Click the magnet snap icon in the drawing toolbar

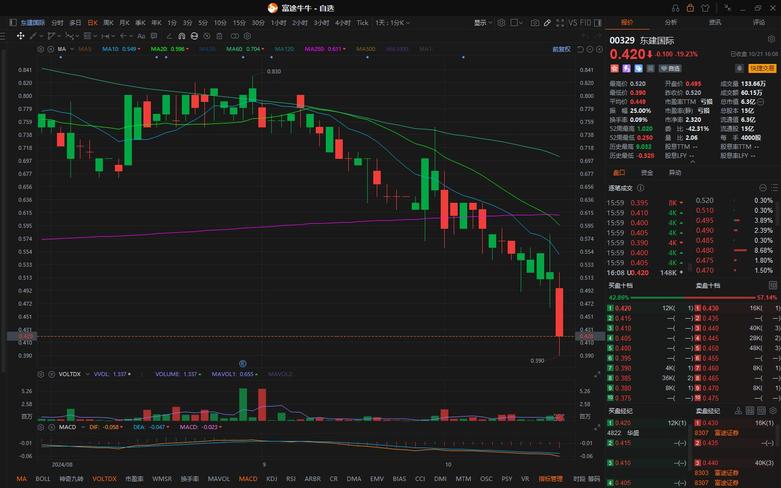(182, 36)
